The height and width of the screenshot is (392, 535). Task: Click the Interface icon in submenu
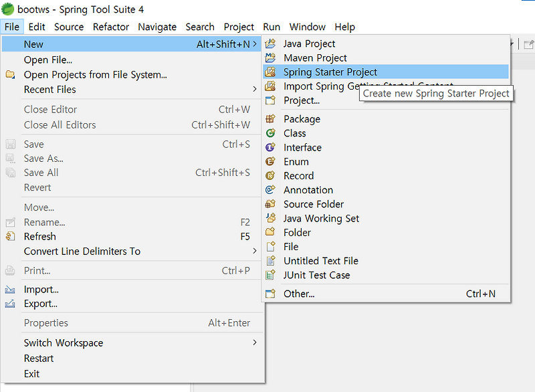[x=270, y=148]
